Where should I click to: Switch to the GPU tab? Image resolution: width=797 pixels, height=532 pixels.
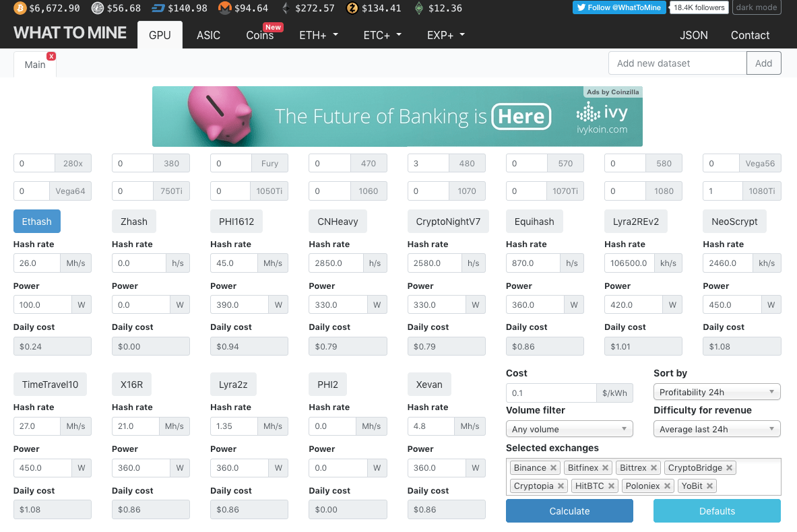point(160,35)
